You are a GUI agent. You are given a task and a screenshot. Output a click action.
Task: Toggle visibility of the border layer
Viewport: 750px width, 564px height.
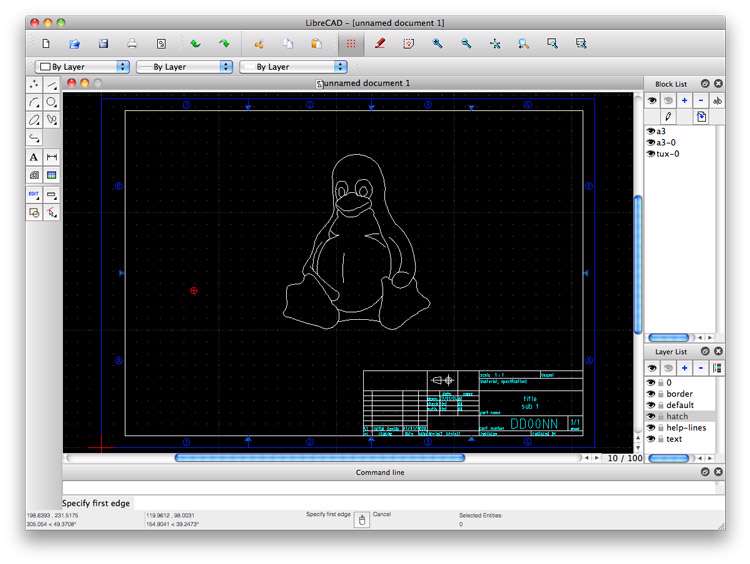(x=651, y=394)
